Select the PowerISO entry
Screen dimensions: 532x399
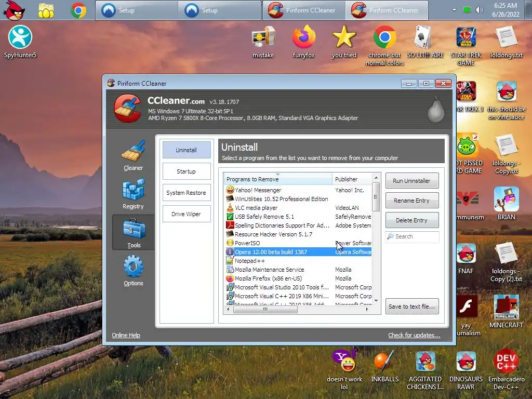pos(298,243)
